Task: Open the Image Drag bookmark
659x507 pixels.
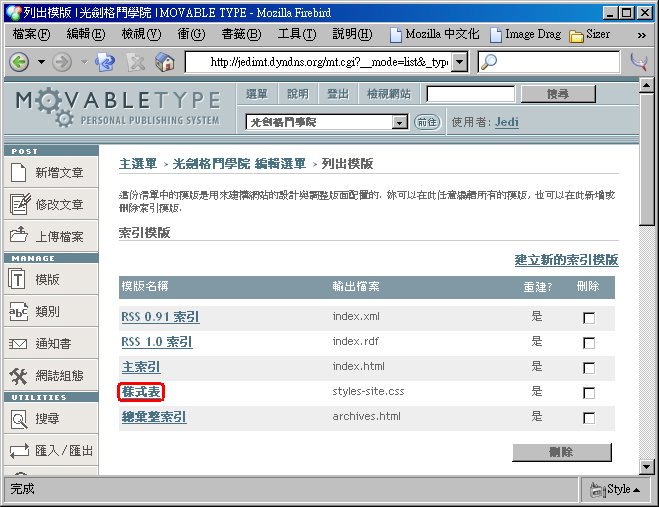Action: 525,34
